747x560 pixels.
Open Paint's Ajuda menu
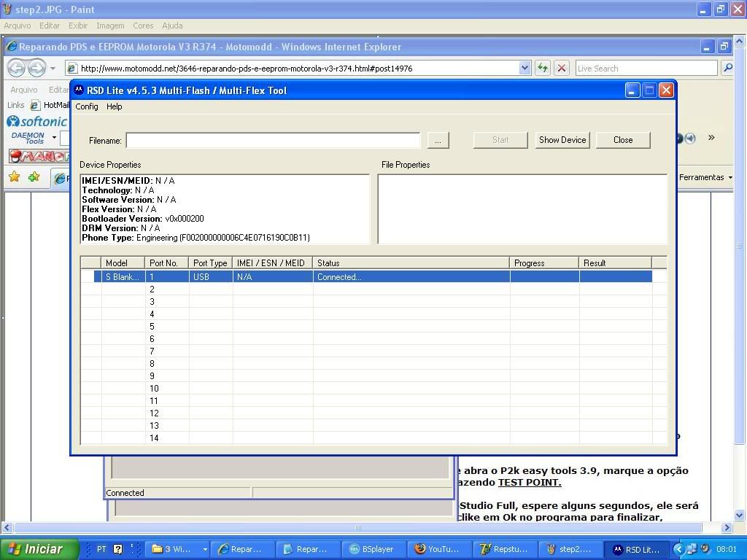click(172, 26)
